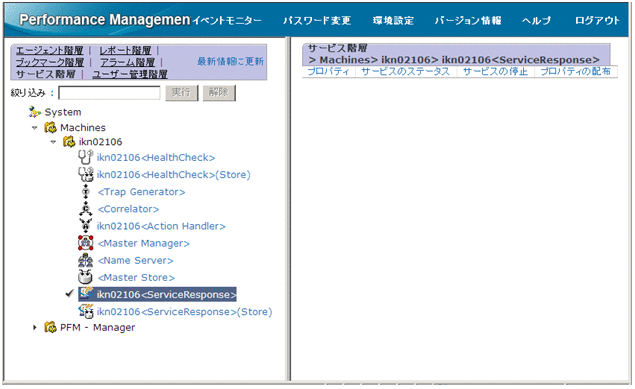This screenshot has width=635, height=389.
Task: Select ikn02106<ServiceResponse>(Store) in the tree
Action: tap(184, 312)
